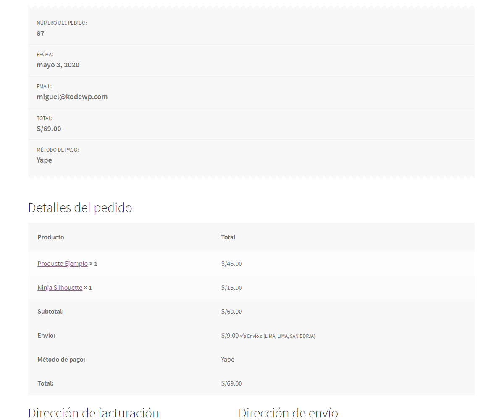Select the quantity indicator × 1 beside Producto Ejemplo

pos(93,263)
